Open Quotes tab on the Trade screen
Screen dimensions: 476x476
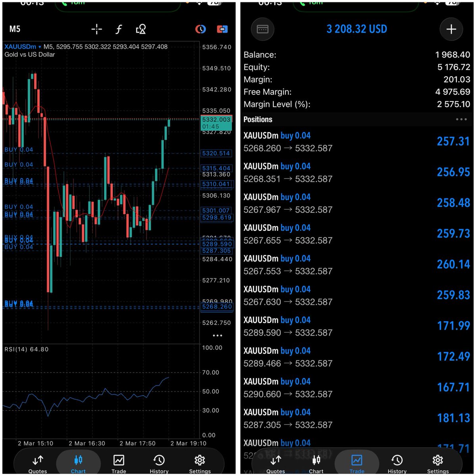[x=276, y=464]
